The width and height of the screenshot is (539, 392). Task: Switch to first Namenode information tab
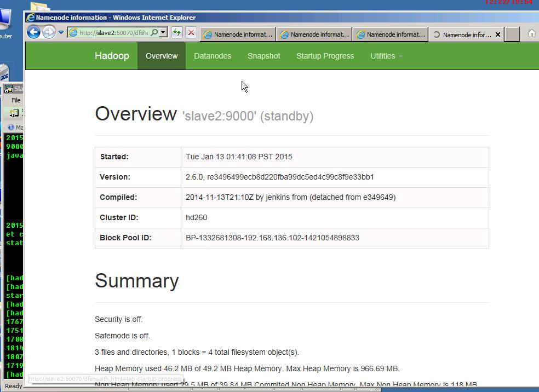click(x=238, y=34)
